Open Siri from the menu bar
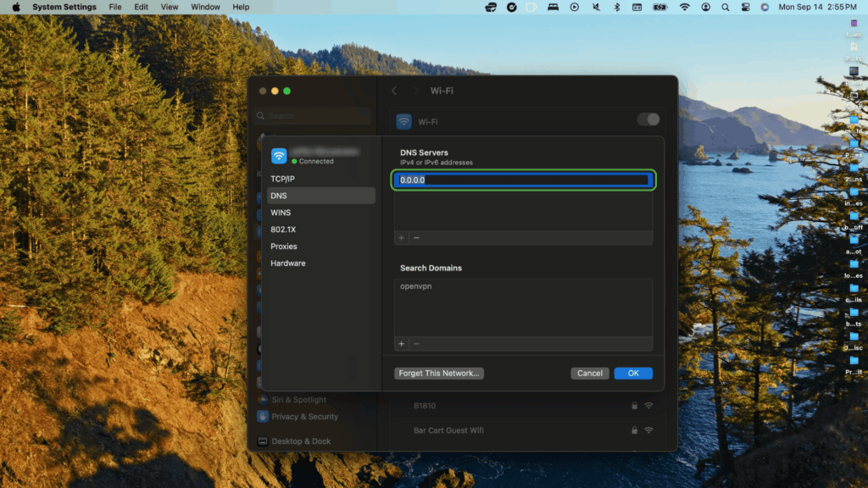The width and height of the screenshot is (868, 488). pyautogui.click(x=765, y=7)
